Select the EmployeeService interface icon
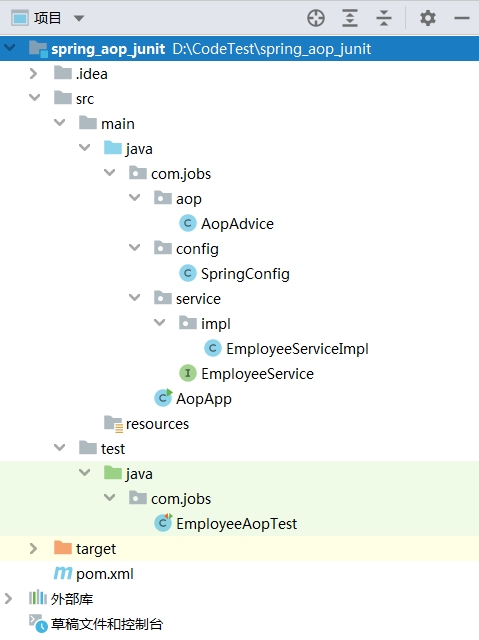The image size is (479, 640). [188, 373]
